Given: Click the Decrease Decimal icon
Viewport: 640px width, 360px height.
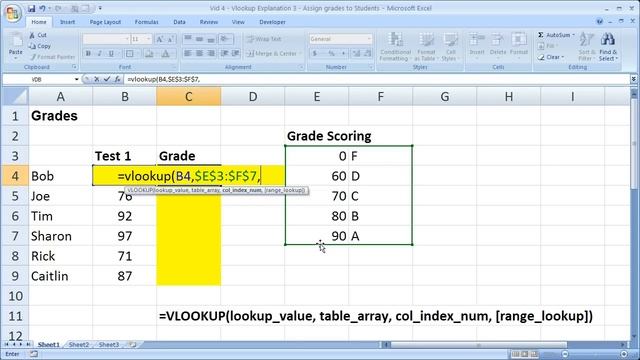Looking at the screenshot, I should point(367,53).
